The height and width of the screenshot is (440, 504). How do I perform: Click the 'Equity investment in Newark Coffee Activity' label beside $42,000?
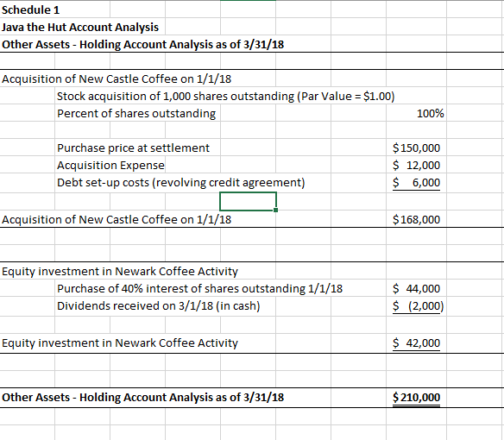point(120,343)
